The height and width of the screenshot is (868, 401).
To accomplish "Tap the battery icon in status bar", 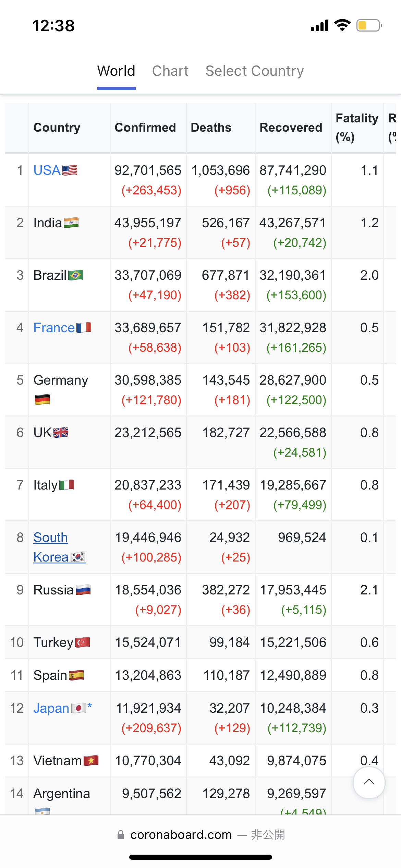I will click(369, 25).
